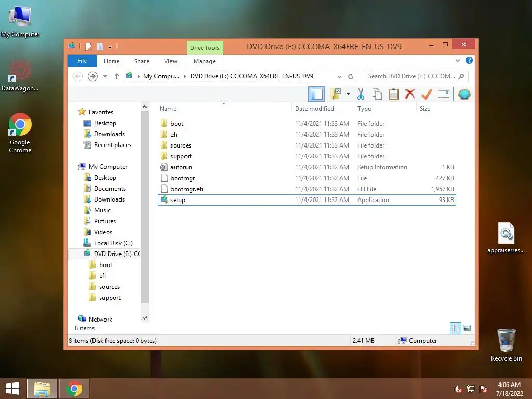This screenshot has width=532, height=399.
Task: Sort by the Name column header
Action: click(x=224, y=108)
